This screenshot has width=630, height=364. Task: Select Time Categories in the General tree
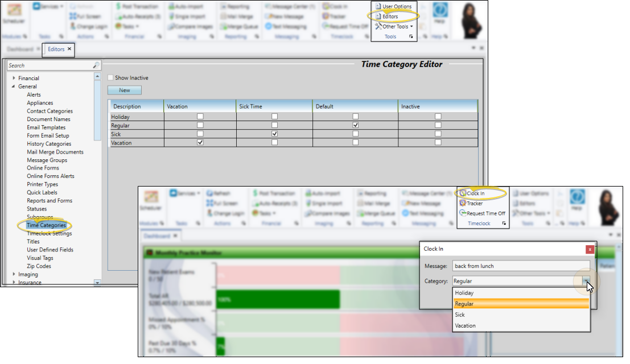[x=46, y=225]
